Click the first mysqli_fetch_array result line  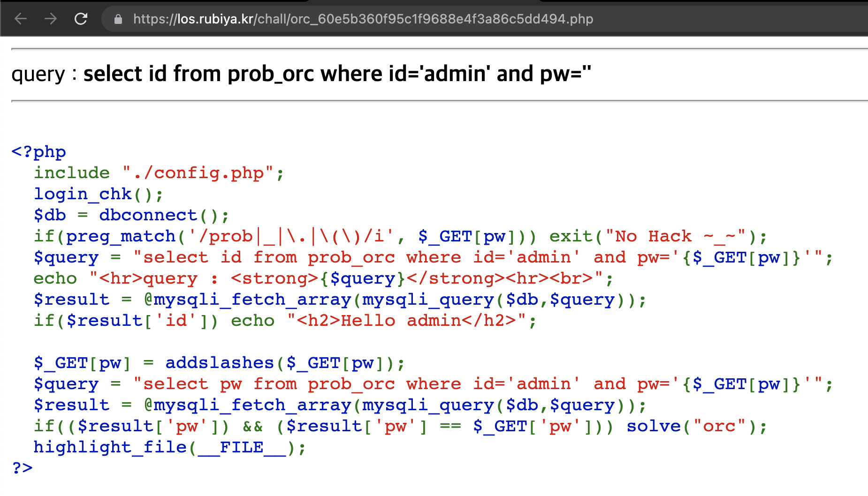[340, 300]
